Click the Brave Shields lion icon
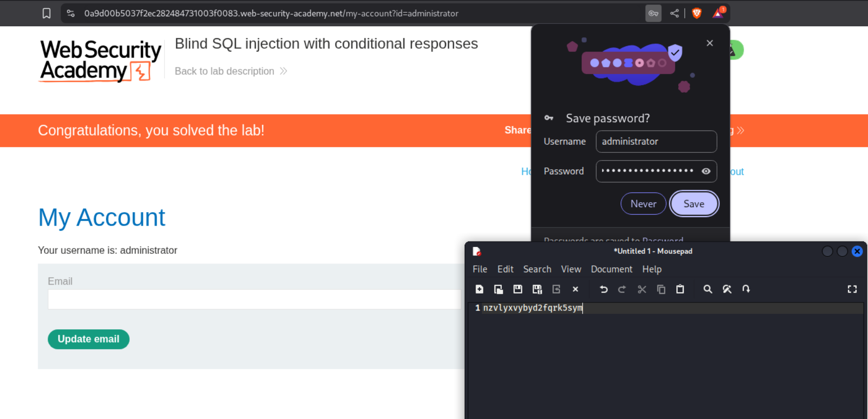The height and width of the screenshot is (419, 868). click(x=697, y=13)
